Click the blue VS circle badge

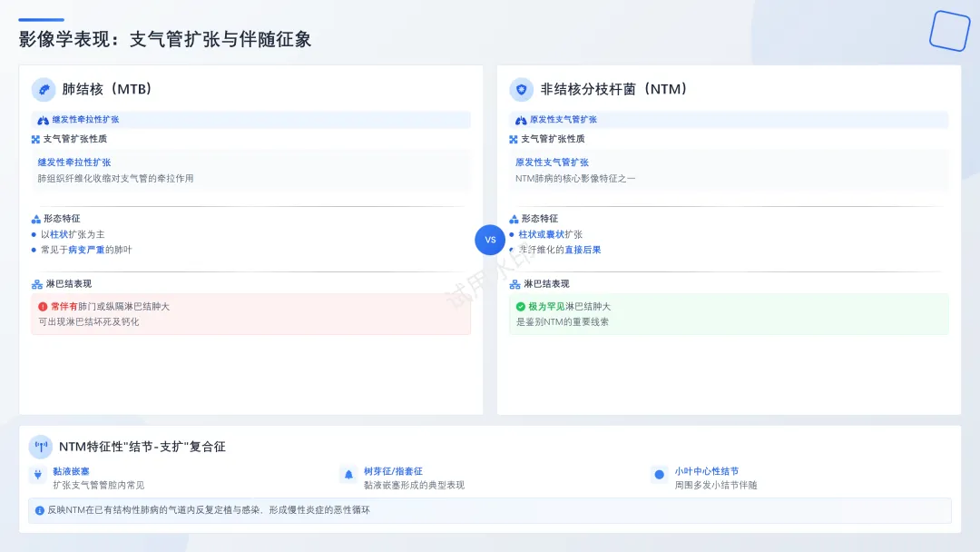point(490,240)
